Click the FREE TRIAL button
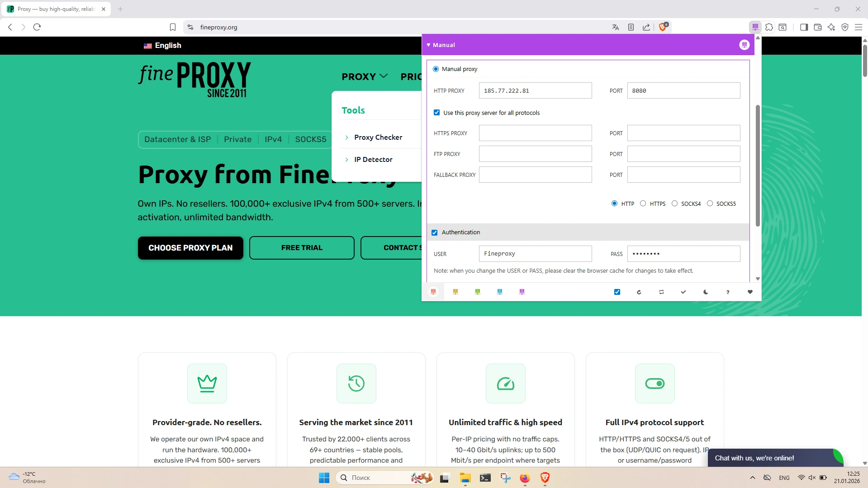868x488 pixels. (302, 248)
